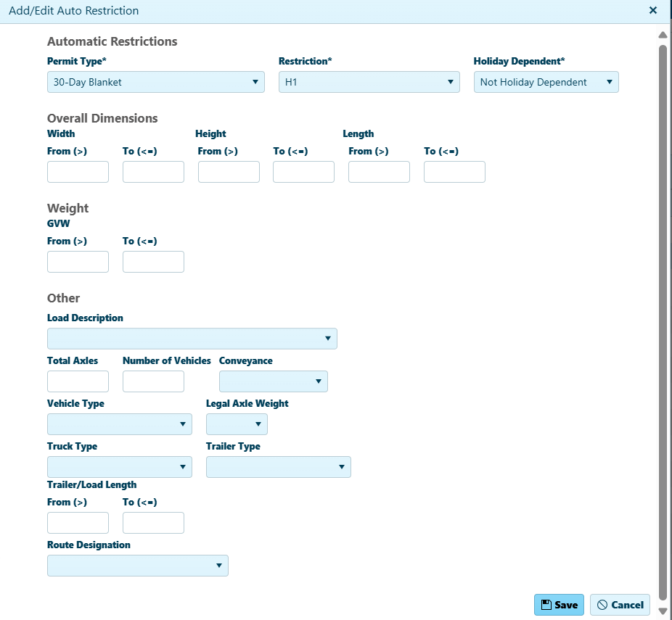Screen dimensions: 672x620
Task: Expand the Trailer Type dropdown
Action: tap(278, 467)
